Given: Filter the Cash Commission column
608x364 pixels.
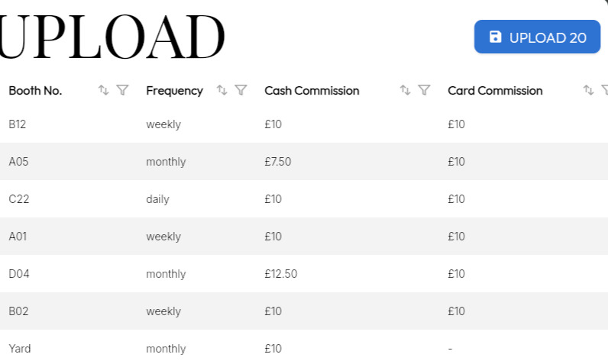Looking at the screenshot, I should [424, 90].
